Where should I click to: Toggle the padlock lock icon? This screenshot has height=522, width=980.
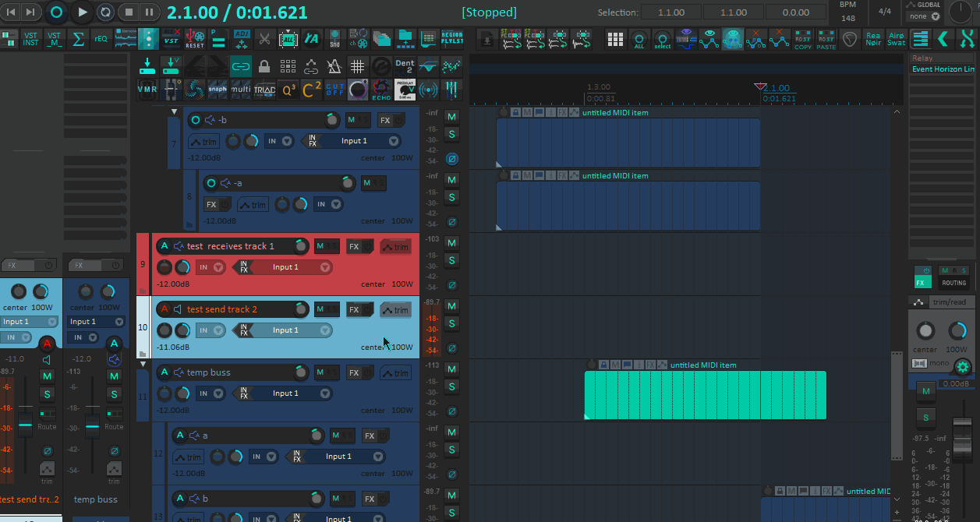(x=264, y=66)
